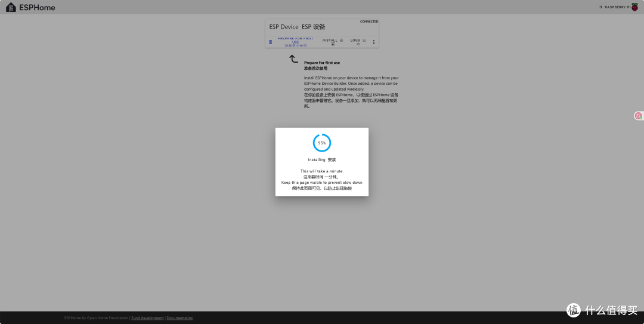Click "Keep this page visible" notice text

click(321, 183)
